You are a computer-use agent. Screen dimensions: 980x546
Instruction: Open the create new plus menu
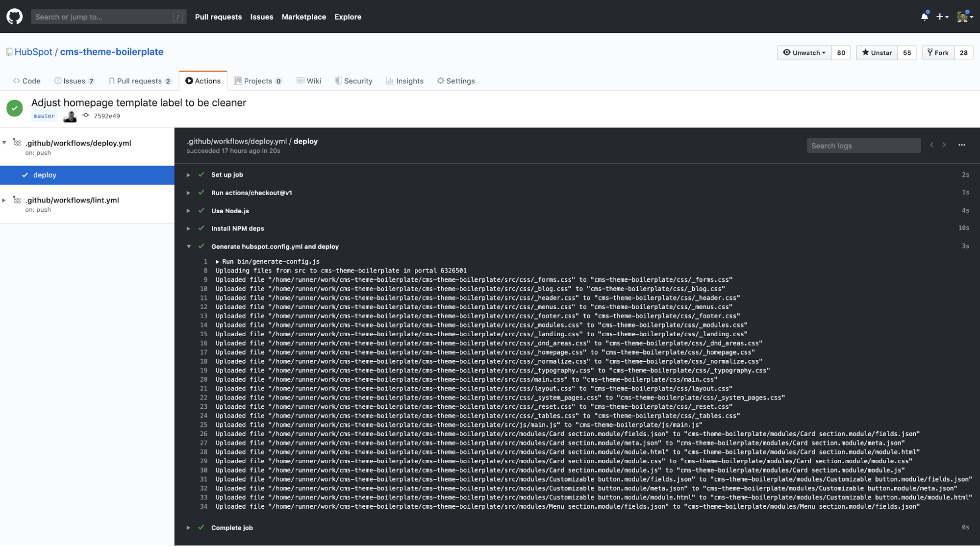tap(942, 16)
